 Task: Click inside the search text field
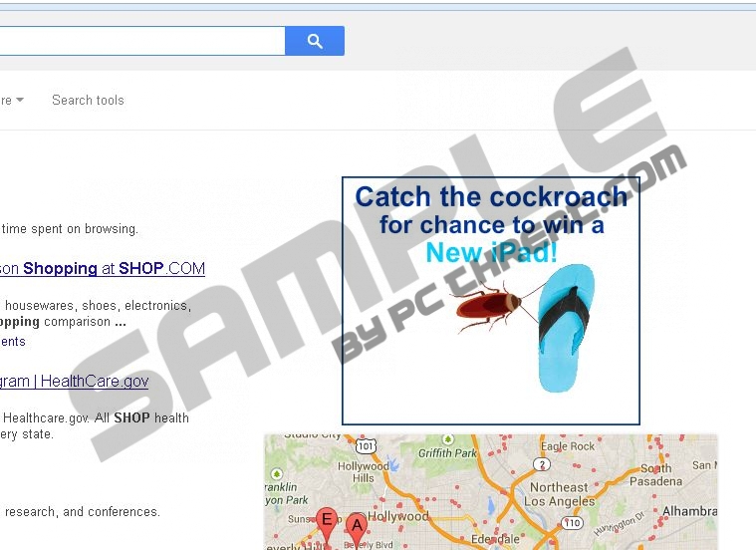pos(142,41)
